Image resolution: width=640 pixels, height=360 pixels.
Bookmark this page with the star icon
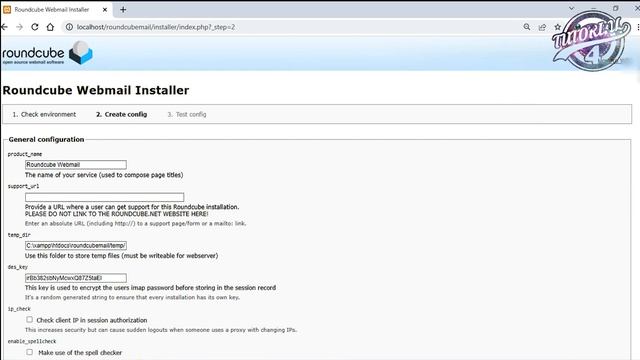tap(558, 27)
